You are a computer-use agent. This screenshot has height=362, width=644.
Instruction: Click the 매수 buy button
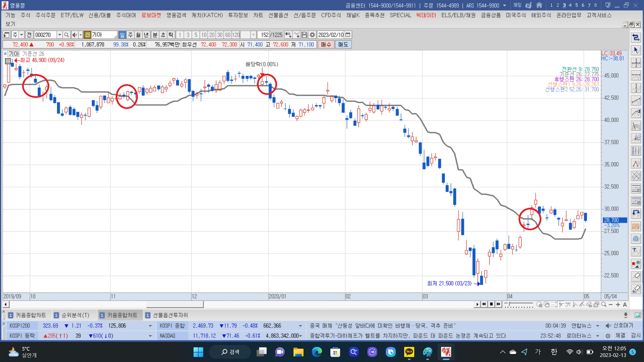tap(326, 45)
